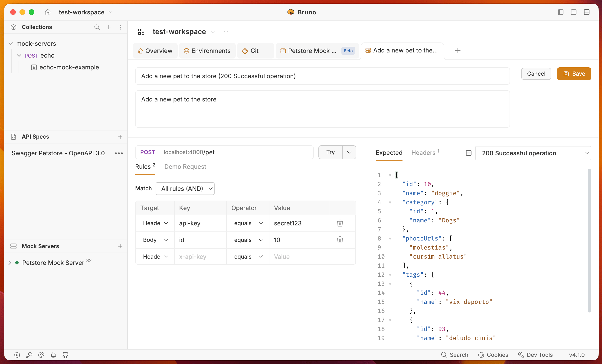Fold the root JSON object at line 1
Viewport: 602px width, 364px height.
[390, 175]
